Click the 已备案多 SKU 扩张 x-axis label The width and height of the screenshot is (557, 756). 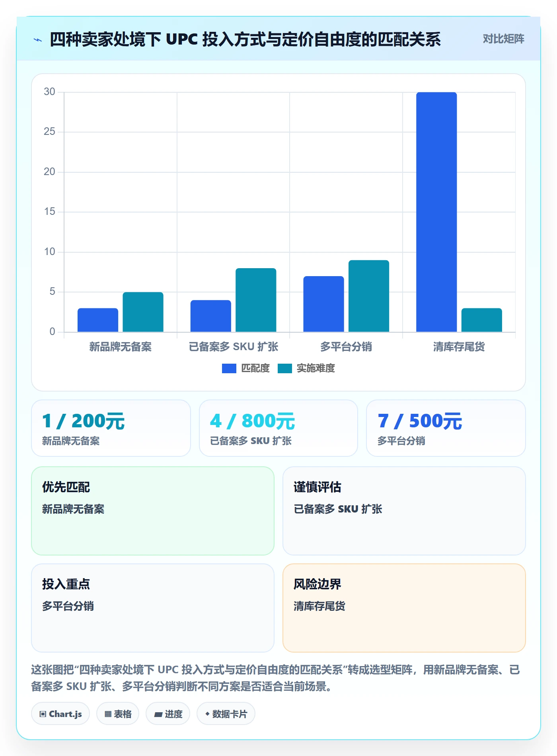(234, 347)
